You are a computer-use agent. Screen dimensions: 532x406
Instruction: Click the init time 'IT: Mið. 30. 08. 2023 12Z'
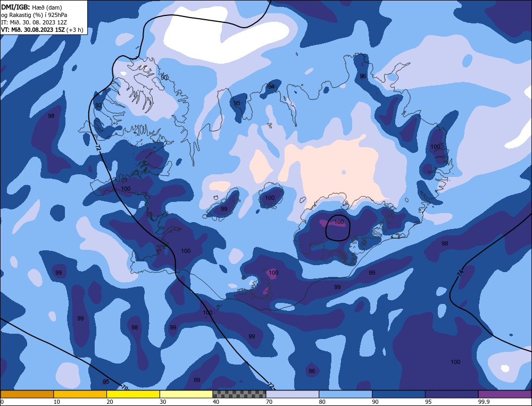34,22
